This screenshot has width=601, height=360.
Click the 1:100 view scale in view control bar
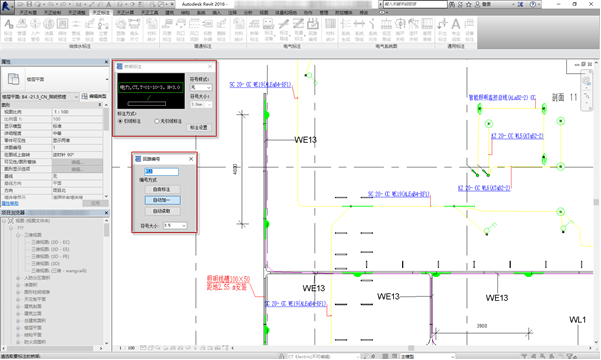tap(127, 348)
